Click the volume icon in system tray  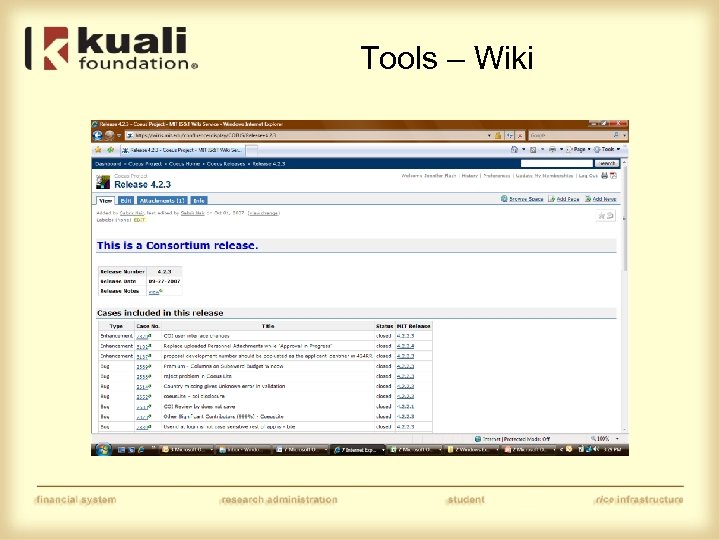[596, 450]
